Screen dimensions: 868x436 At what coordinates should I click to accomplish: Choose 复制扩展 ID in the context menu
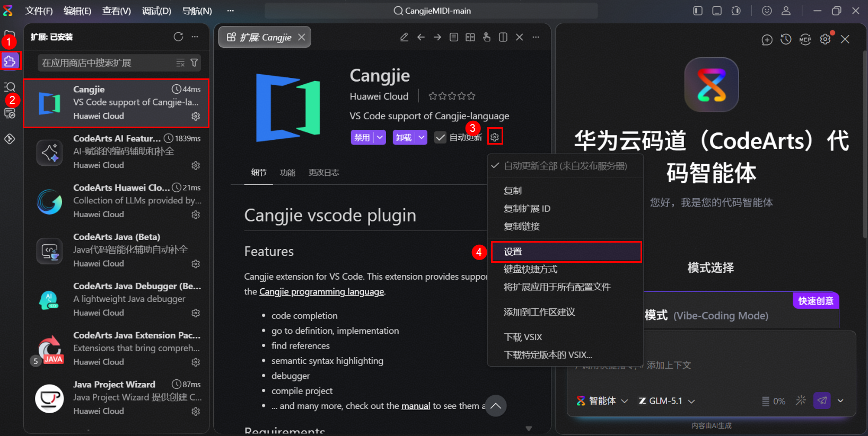pyautogui.click(x=565, y=209)
